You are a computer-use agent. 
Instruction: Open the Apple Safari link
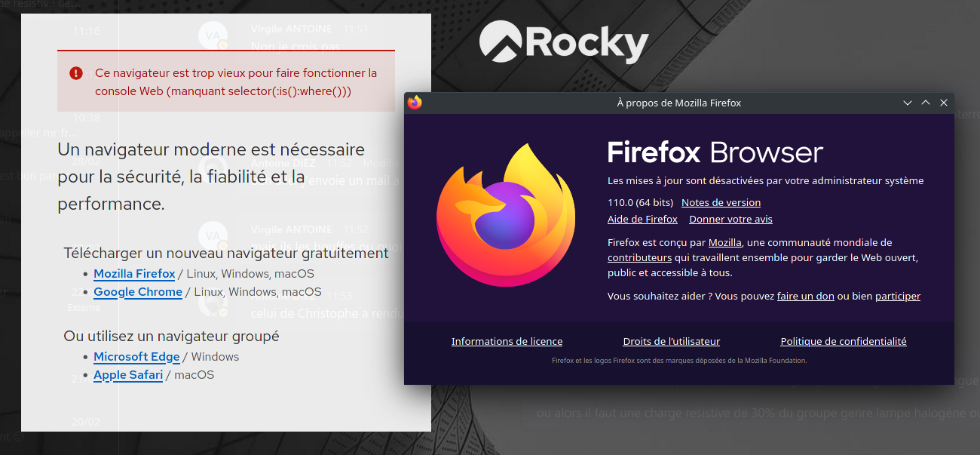128,375
